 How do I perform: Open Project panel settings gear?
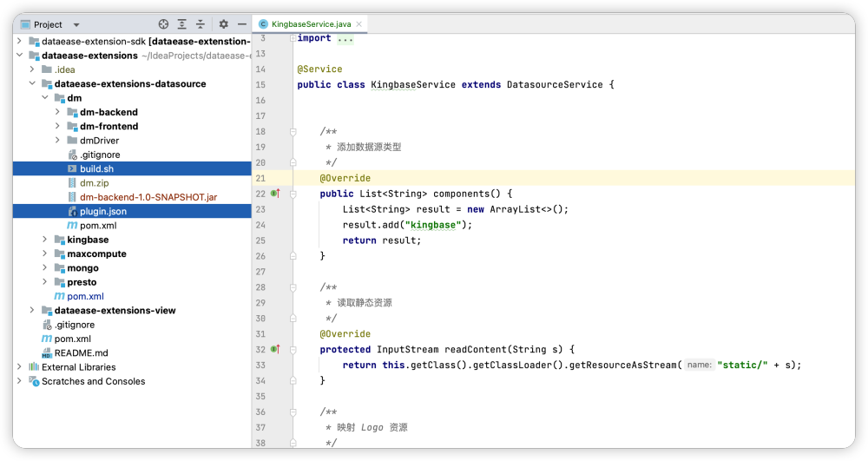point(224,24)
